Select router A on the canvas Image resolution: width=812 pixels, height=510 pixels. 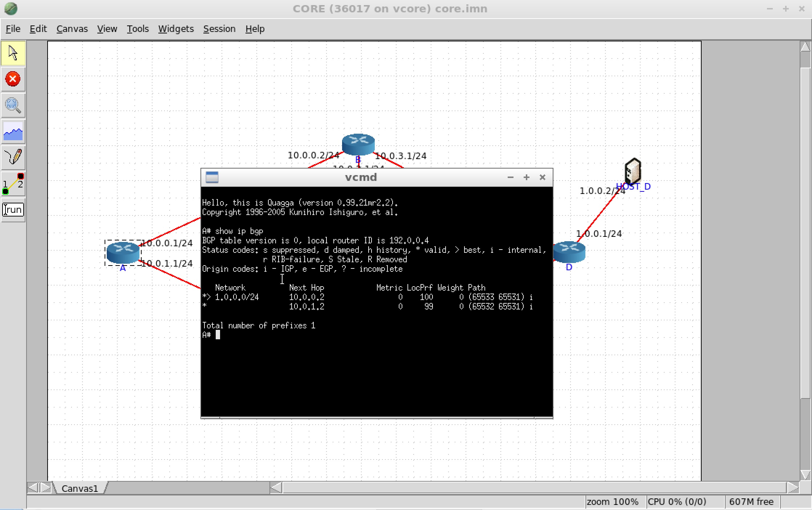click(x=123, y=252)
